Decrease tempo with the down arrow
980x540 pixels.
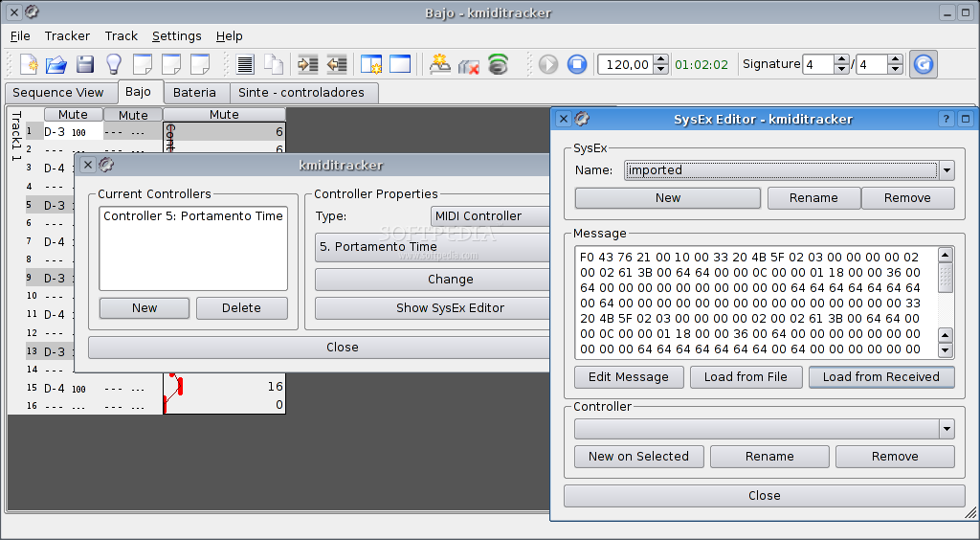[660, 69]
